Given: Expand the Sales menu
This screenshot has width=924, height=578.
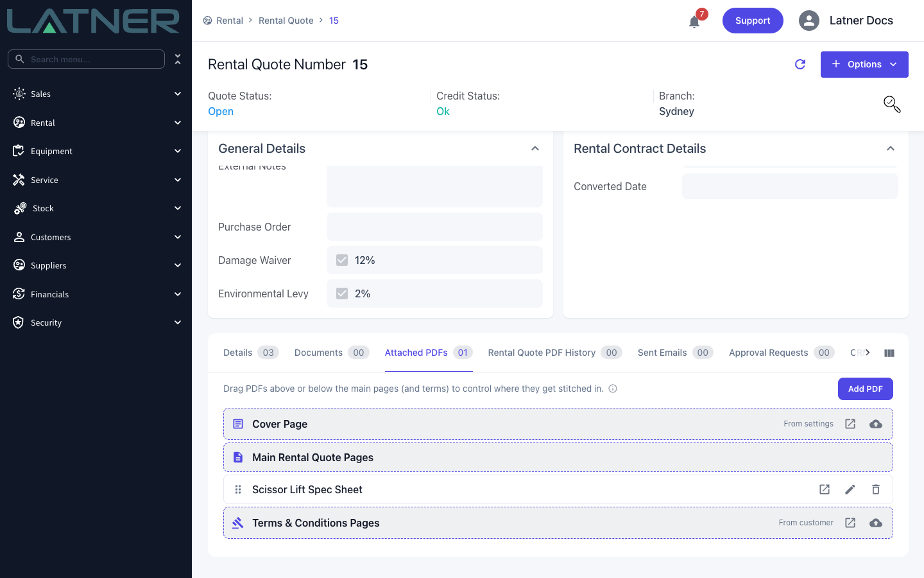Looking at the screenshot, I should (96, 94).
